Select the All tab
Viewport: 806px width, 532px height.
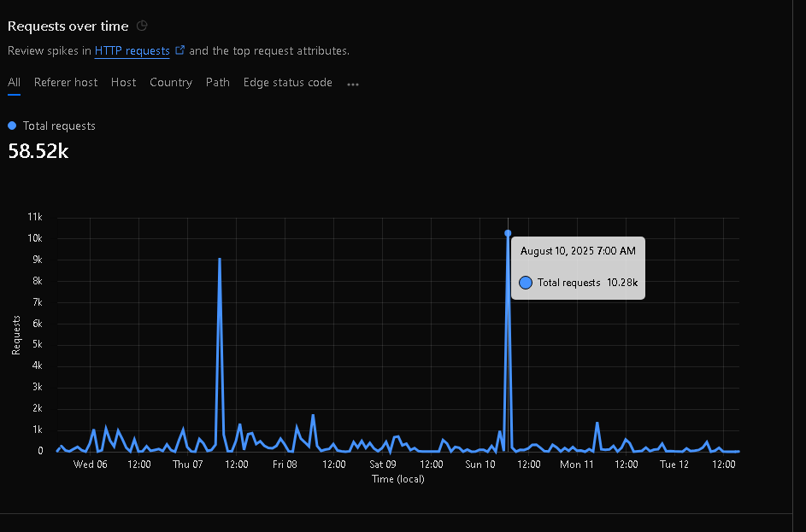click(14, 82)
